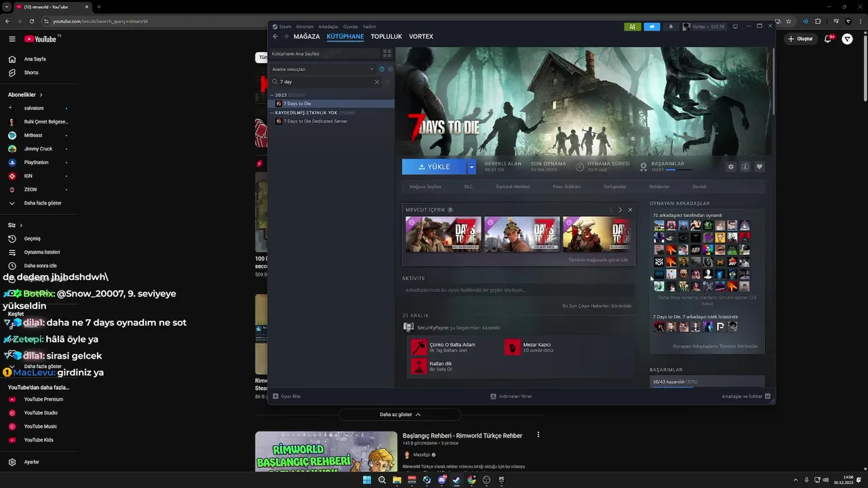Image resolution: width=868 pixels, height=488 pixels.
Task: Collapse the Kaydedilmiş Etkinlik Yok group
Action: click(x=272, y=113)
